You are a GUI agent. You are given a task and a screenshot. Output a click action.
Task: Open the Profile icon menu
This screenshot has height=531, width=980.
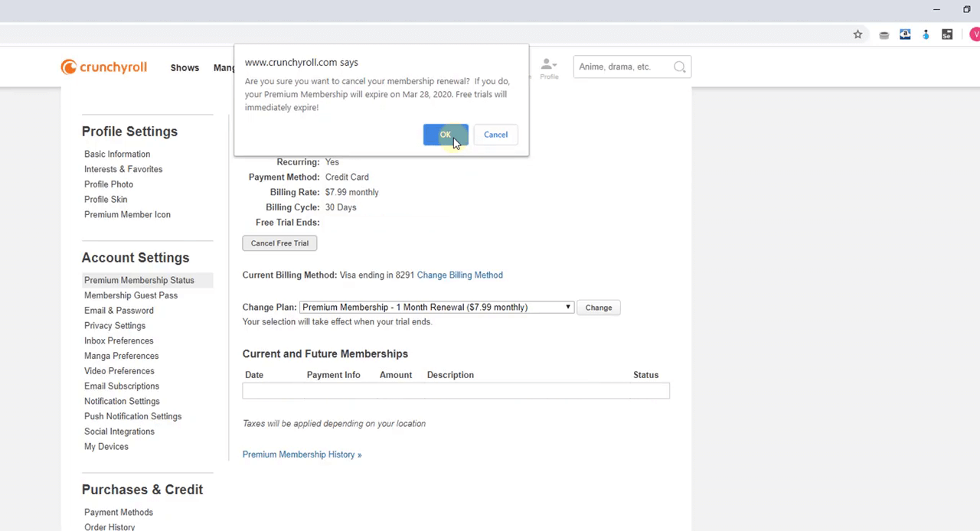(549, 68)
